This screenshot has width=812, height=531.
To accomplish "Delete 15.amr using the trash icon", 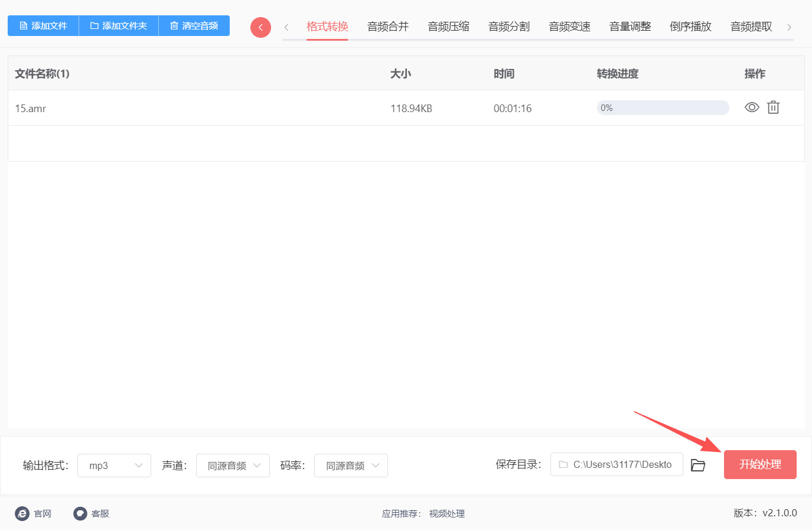I will (773, 107).
